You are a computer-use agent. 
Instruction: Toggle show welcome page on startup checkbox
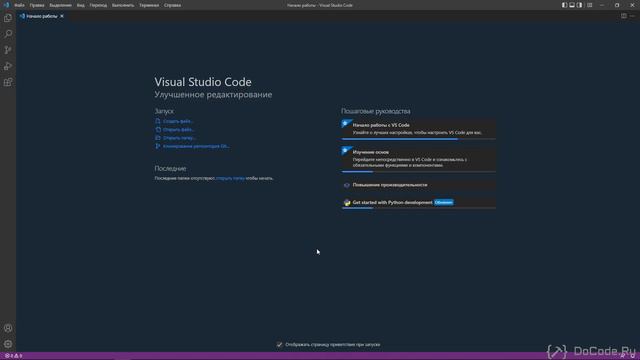coord(279,344)
